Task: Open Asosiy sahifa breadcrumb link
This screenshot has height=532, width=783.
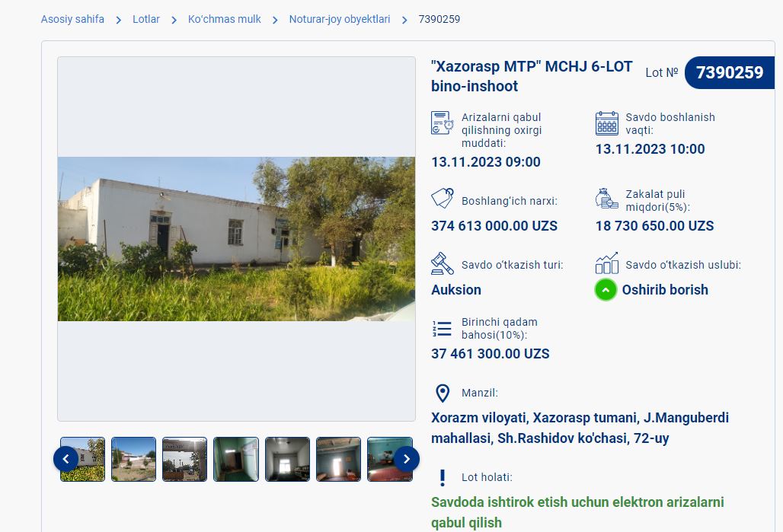Action: [72, 20]
